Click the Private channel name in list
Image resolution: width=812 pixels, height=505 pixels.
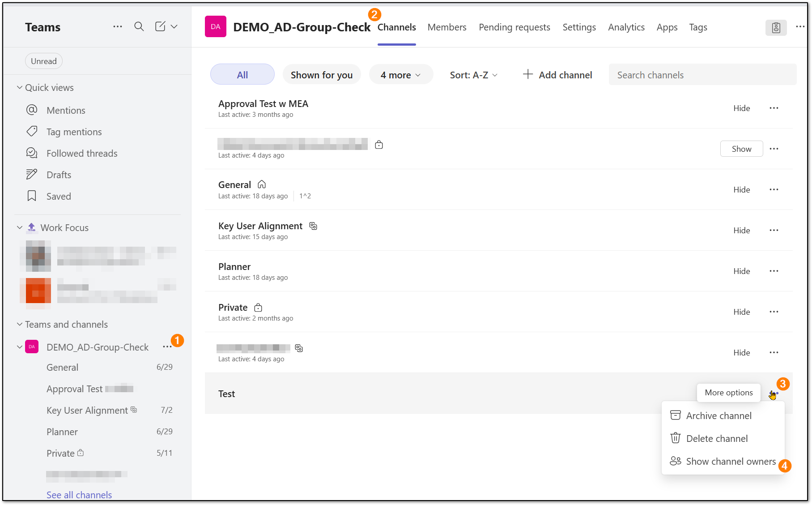(x=233, y=307)
